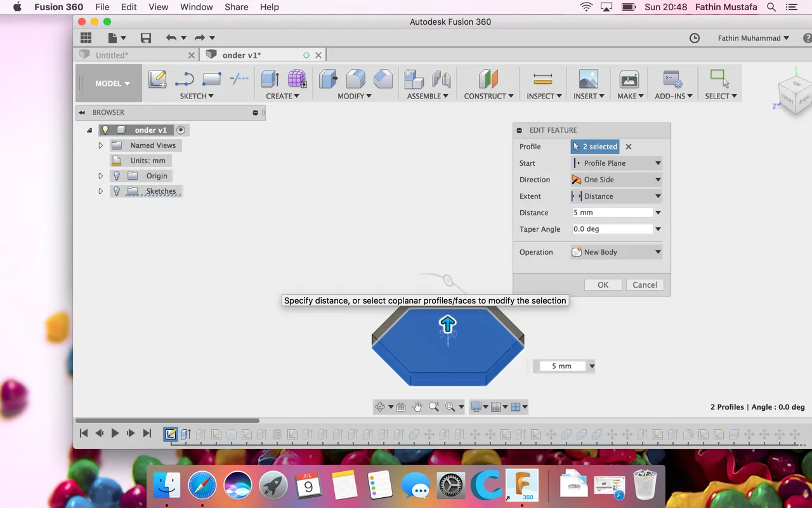812x508 pixels.
Task: Click the New Component assemble icon
Action: 414,79
